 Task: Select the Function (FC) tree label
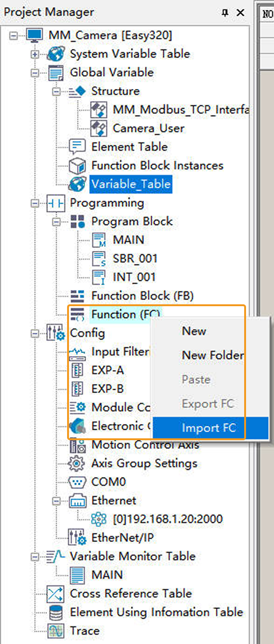(x=126, y=315)
